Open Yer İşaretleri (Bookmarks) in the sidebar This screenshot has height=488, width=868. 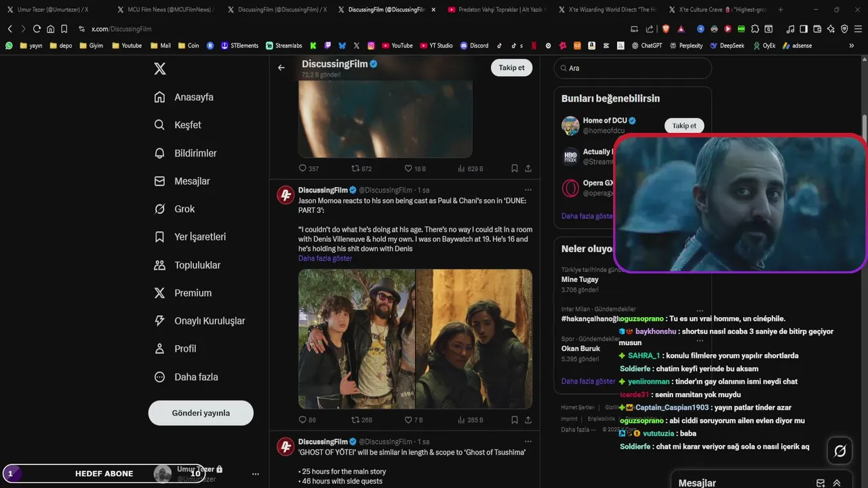[190, 237]
